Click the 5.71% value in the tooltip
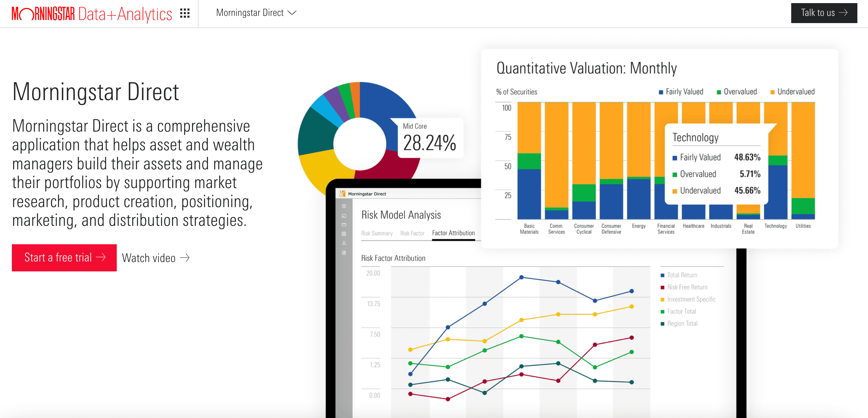Viewport: 868px width, 418px height. 750,174
